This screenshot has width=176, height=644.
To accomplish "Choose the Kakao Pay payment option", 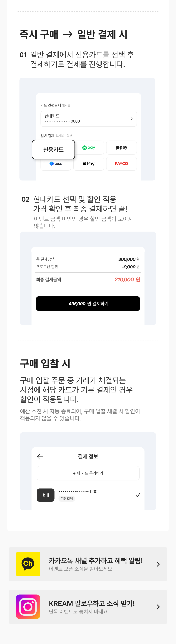I will [121, 148].
